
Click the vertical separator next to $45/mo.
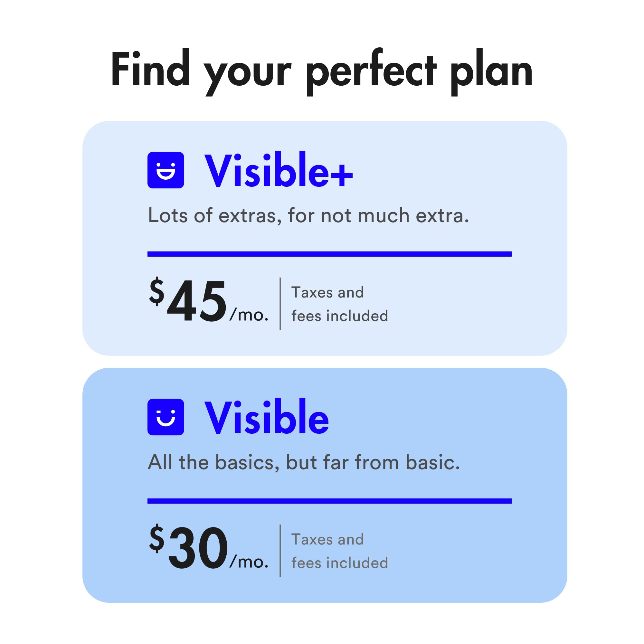[280, 303]
